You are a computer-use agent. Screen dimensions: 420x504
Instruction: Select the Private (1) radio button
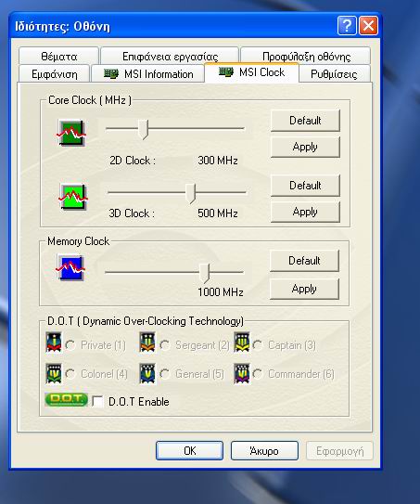tap(70, 345)
